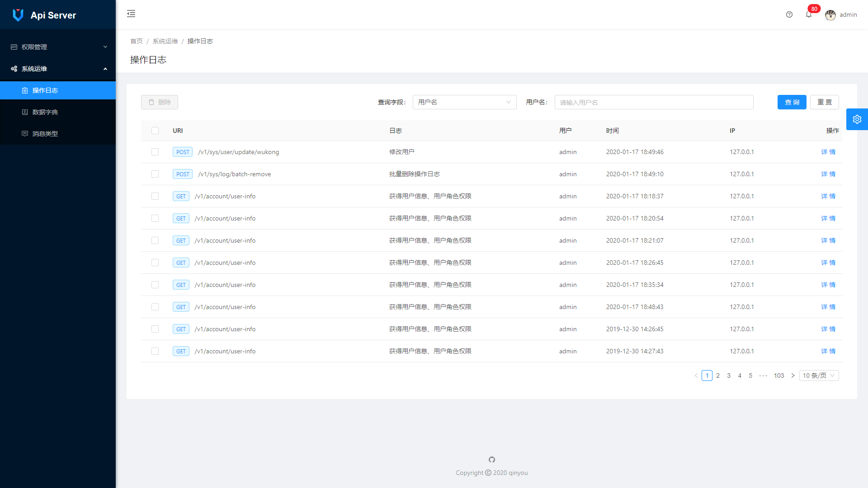Viewport: 868px width, 488px height.
Task: Click the 请输入用户名 input field
Action: click(654, 102)
